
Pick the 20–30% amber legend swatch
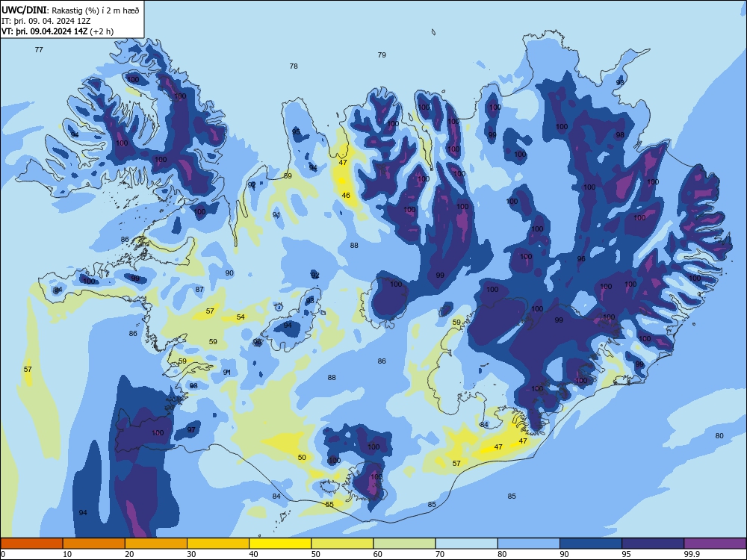[x=156, y=544]
